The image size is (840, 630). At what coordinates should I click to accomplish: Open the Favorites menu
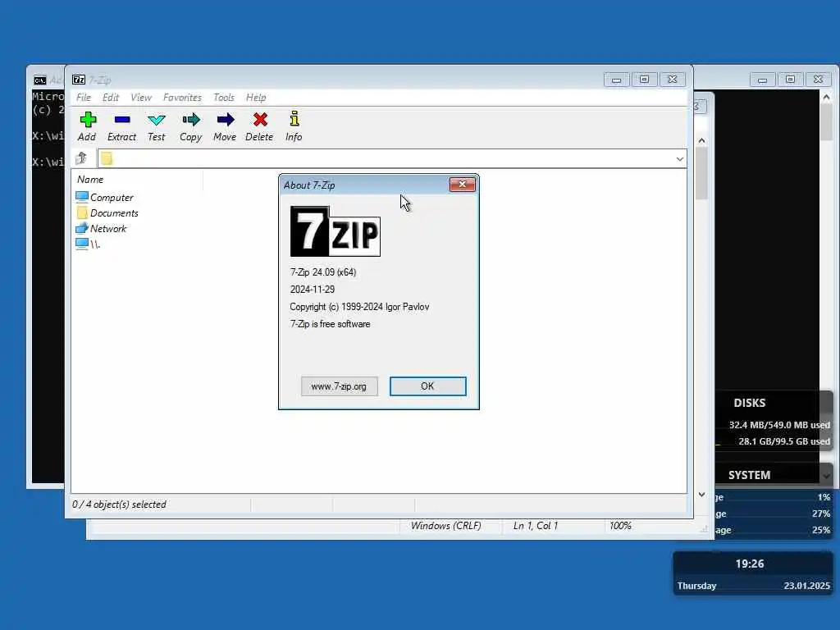tap(182, 98)
